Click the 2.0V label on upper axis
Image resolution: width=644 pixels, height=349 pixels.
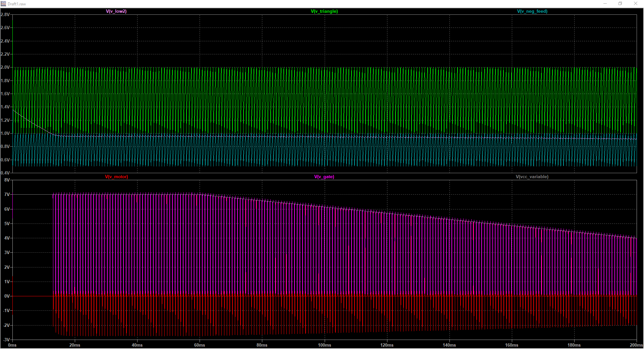pos(5,67)
